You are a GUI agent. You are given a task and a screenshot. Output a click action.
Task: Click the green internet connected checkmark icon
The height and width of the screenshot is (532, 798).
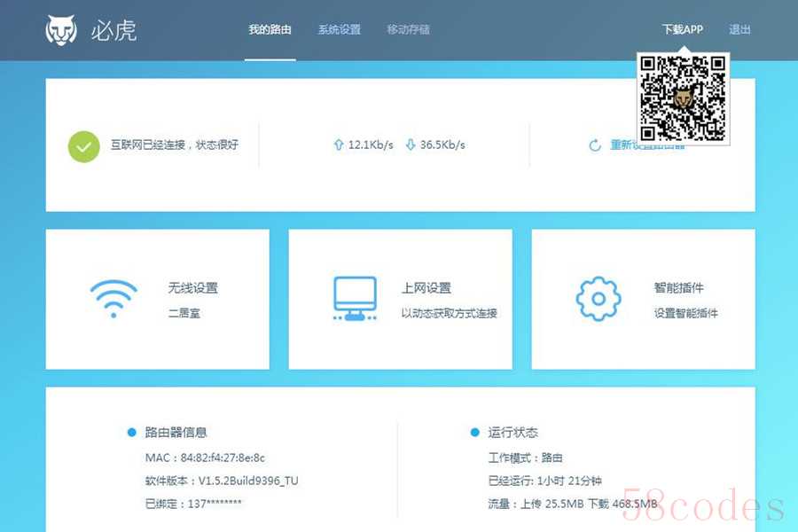(x=84, y=146)
